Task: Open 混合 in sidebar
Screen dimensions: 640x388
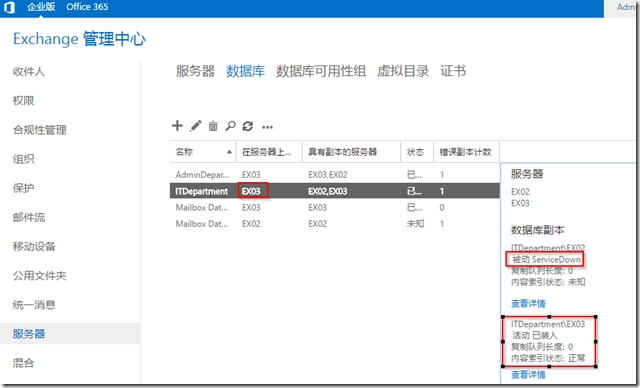Action: click(23, 363)
